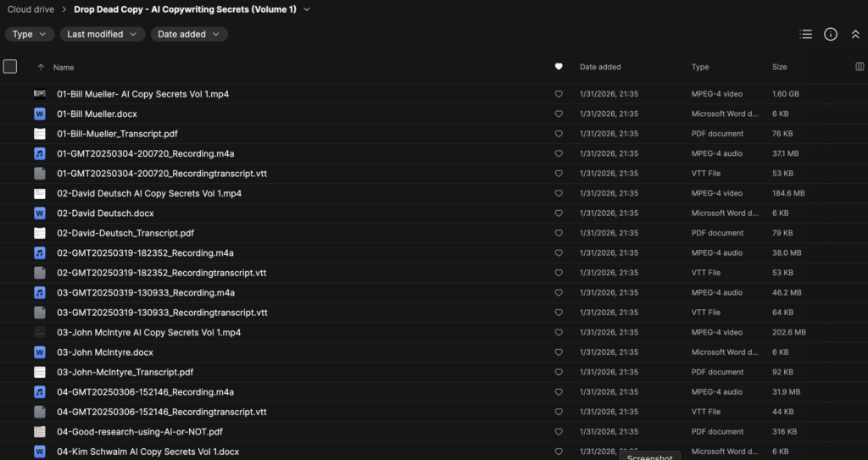Click the collapse double-chevron icon
The height and width of the screenshot is (460, 868).
[855, 34]
